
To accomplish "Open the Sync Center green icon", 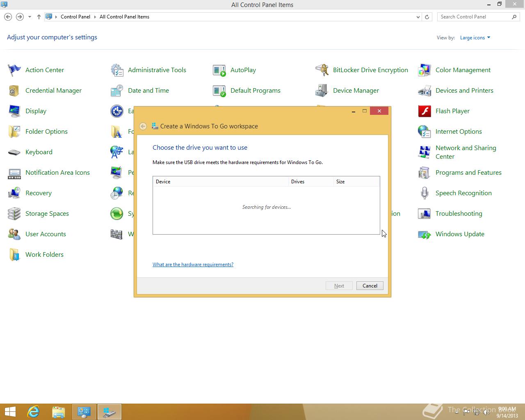I will coord(117,214).
